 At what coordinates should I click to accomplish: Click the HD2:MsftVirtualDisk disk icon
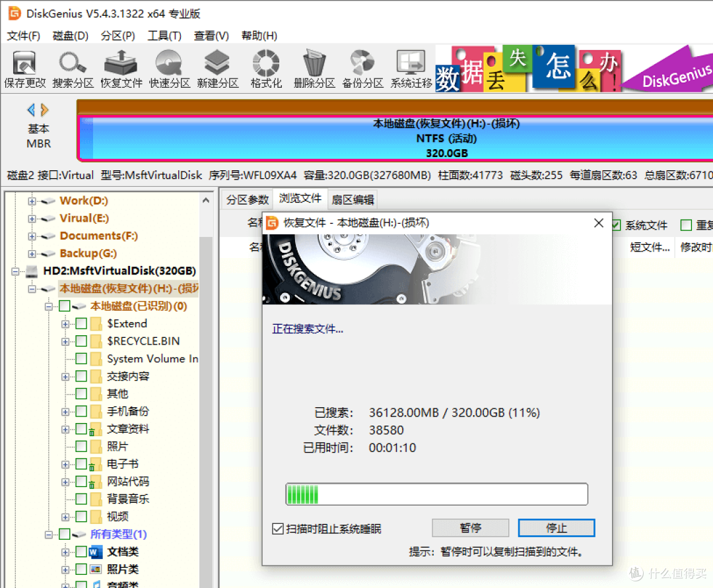(32, 271)
